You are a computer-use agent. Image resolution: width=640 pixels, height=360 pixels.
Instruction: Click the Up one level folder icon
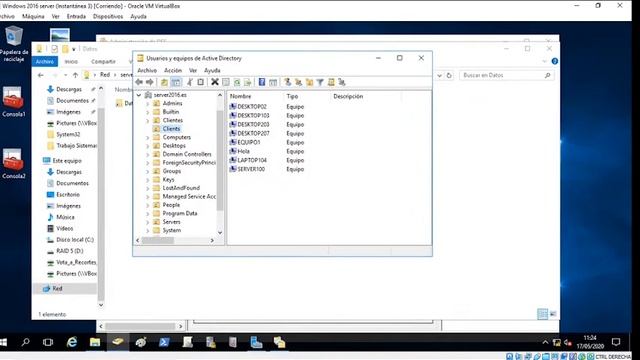point(164,82)
